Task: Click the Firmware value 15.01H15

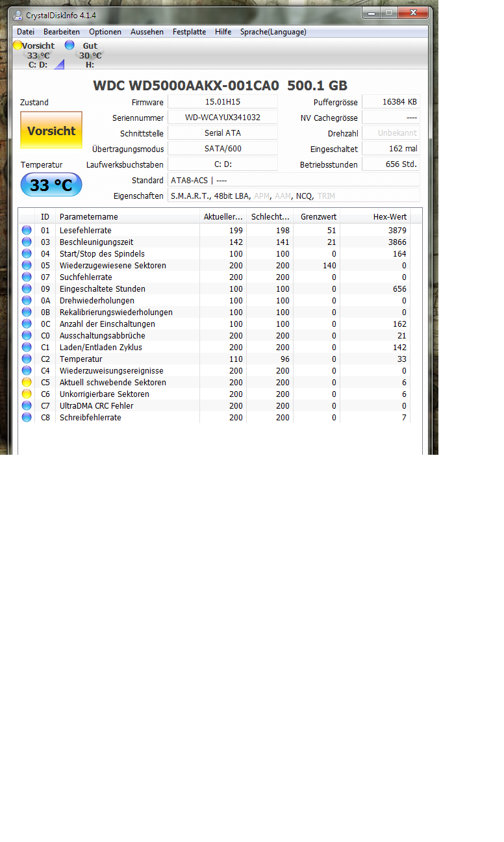Action: pyautogui.click(x=223, y=102)
